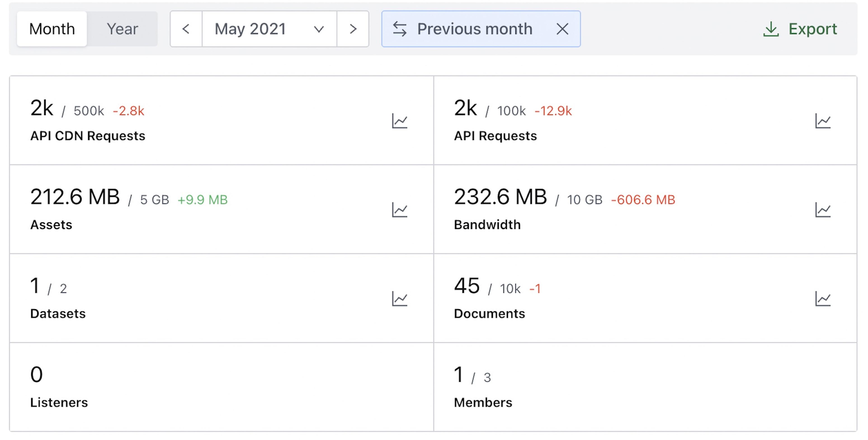This screenshot has width=868, height=440.
Task: Show the Bandwidth usage chart
Action: click(x=823, y=210)
